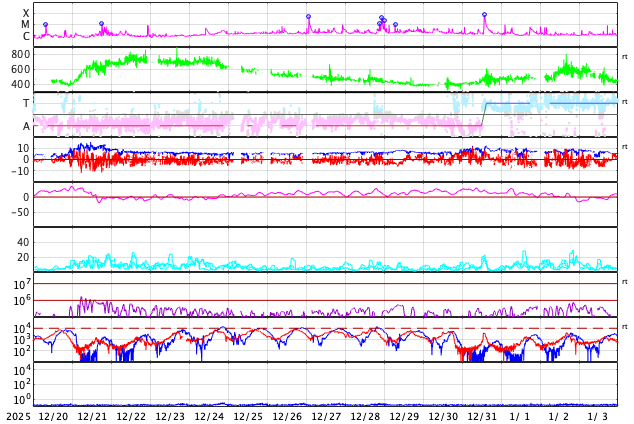Click the 10^7 axis label
The width and height of the screenshot is (634, 424).
[22, 286]
